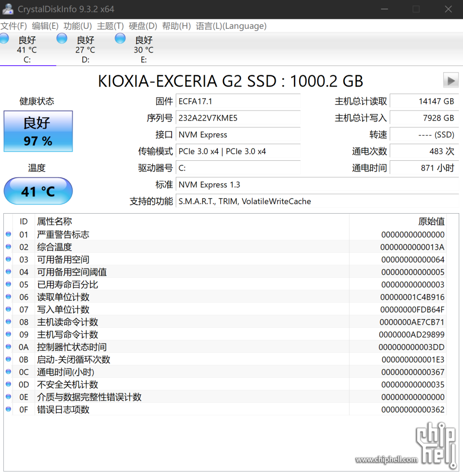
Task: Click status dot for attribute 0C 通电时间(小时)
Action: [9, 372]
